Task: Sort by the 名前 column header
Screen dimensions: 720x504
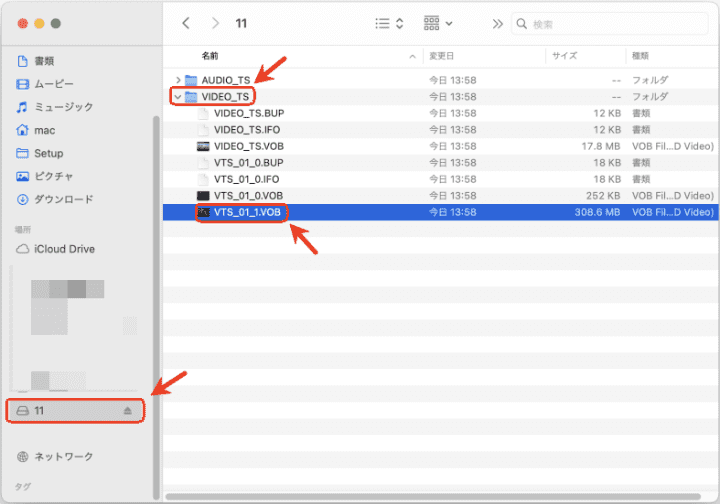Action: (210, 56)
